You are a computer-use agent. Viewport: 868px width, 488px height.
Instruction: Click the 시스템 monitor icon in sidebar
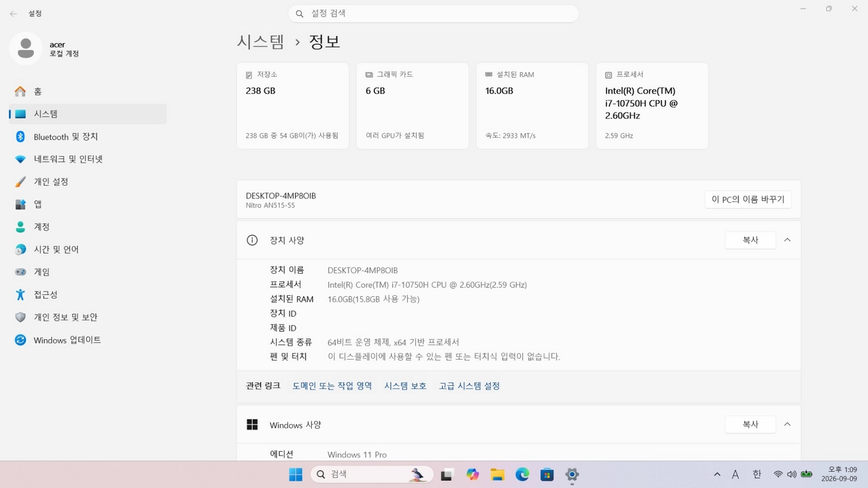coord(21,114)
